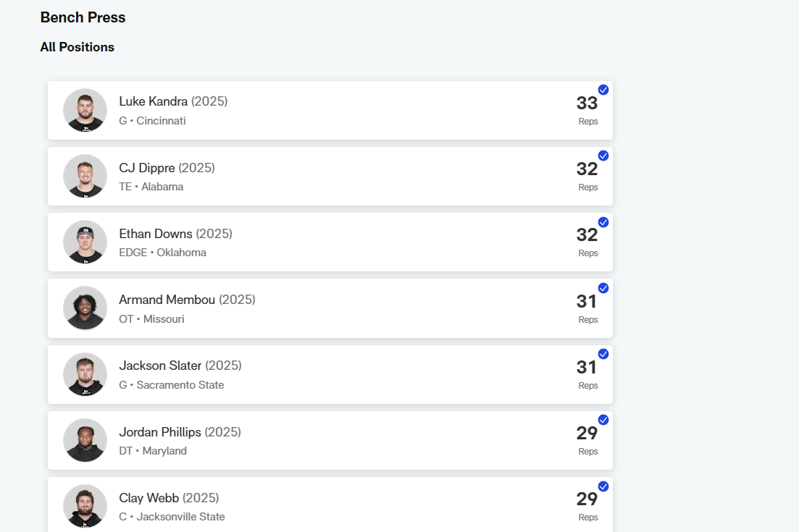
Task: Select the Jordan Phillips result card
Action: [362, 441]
